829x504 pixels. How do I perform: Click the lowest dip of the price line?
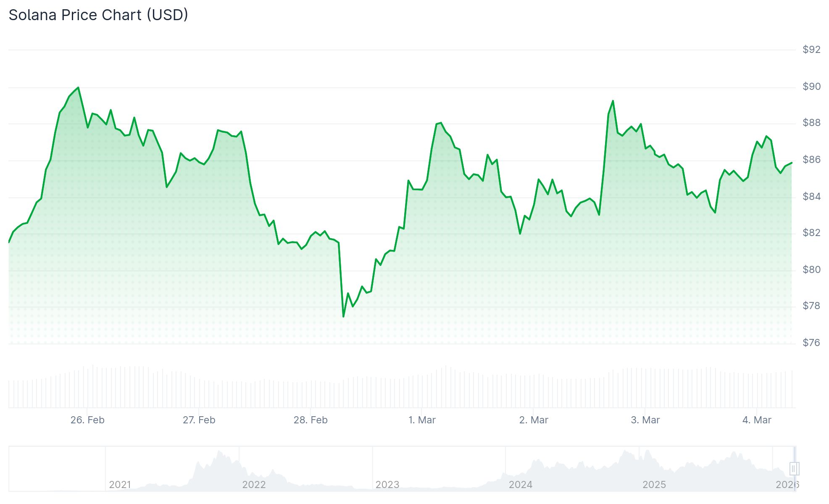(343, 316)
